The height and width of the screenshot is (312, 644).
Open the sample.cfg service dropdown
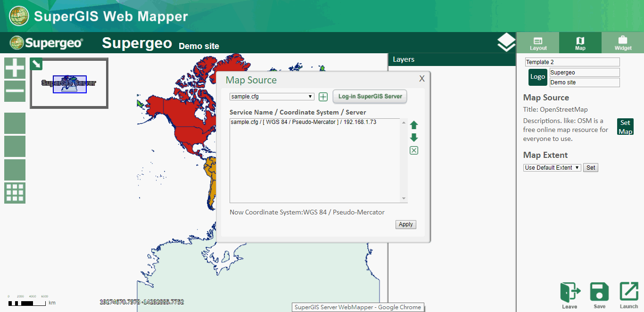(x=272, y=97)
